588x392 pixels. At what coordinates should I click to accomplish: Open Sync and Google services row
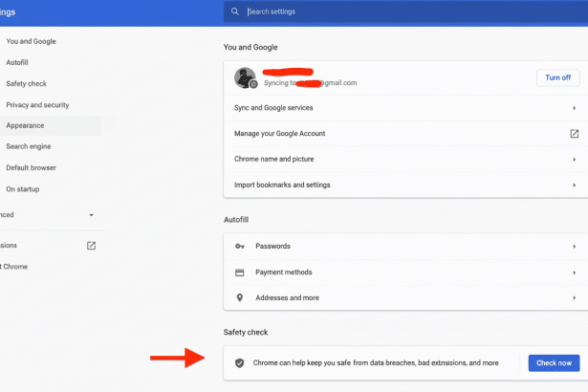pyautogui.click(x=405, y=108)
